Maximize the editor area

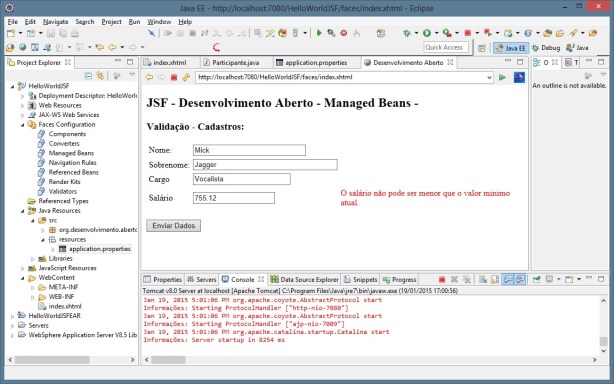pyautogui.click(x=520, y=62)
